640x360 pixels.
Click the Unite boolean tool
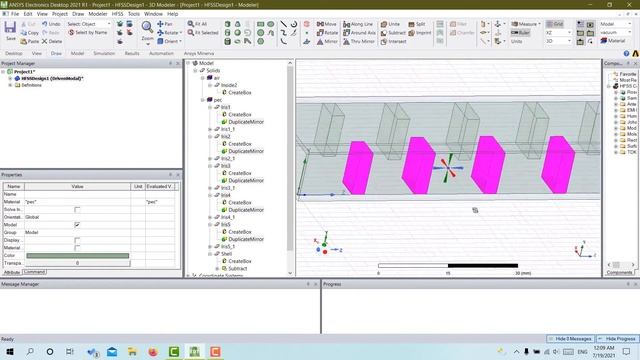[390, 24]
